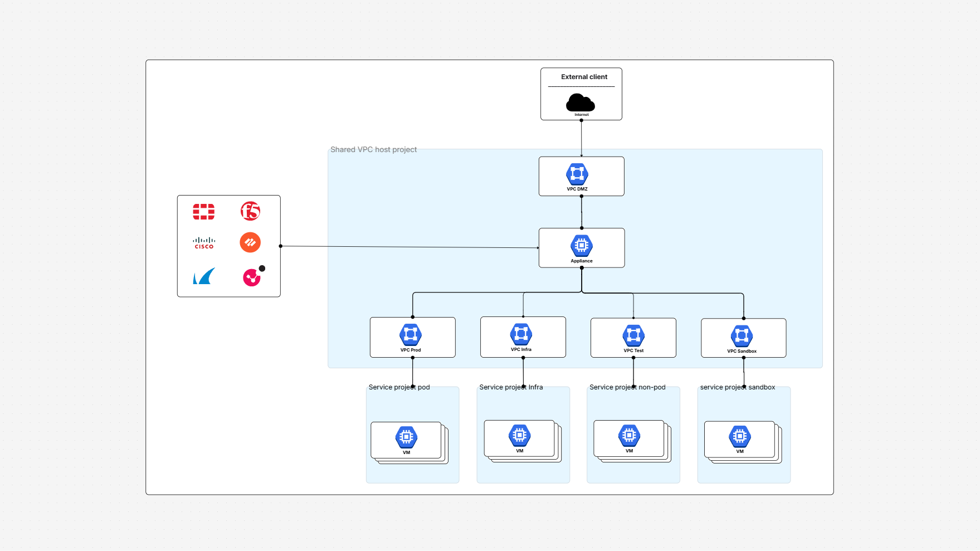
Task: Select the VPC Sandbox icon
Action: point(743,335)
